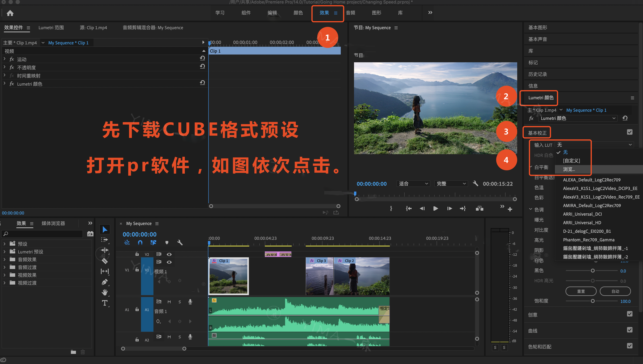Toggle insert and overwrite as nests icon

click(x=127, y=242)
